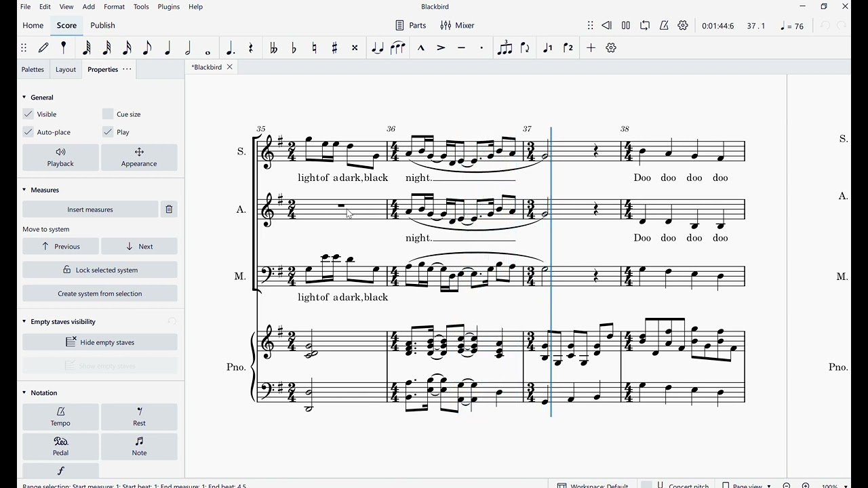The image size is (868, 488).
Task: Add a staccato articulation
Action: 482,48
